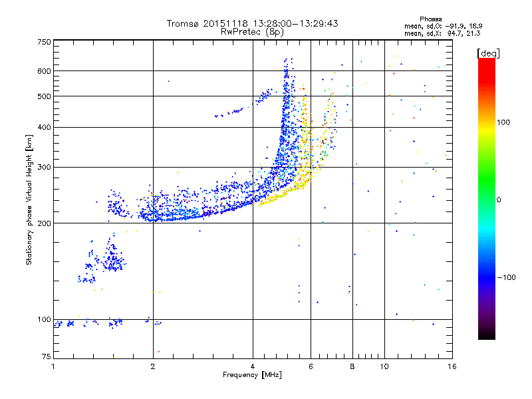This screenshot has width=532, height=399.
Task: Click the plot title "Tromsø 20151118 13:28:00-13:29:43"
Action: [252, 23]
